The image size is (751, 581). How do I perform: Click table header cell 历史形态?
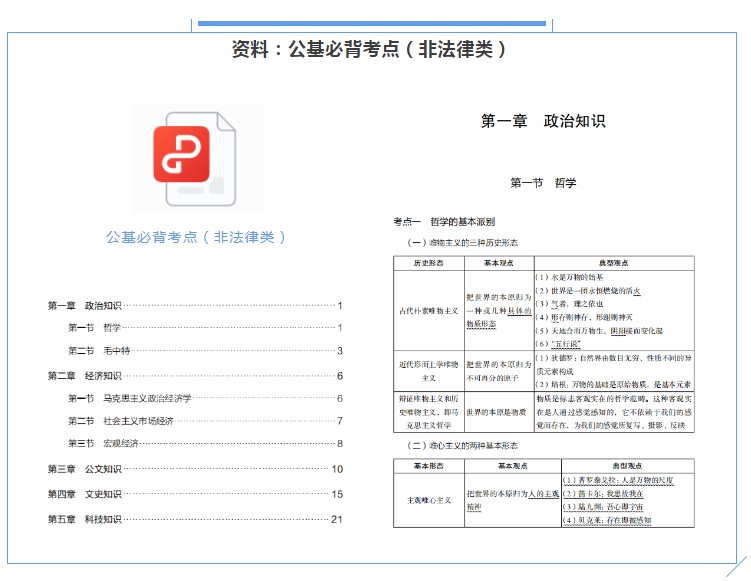pos(429,263)
